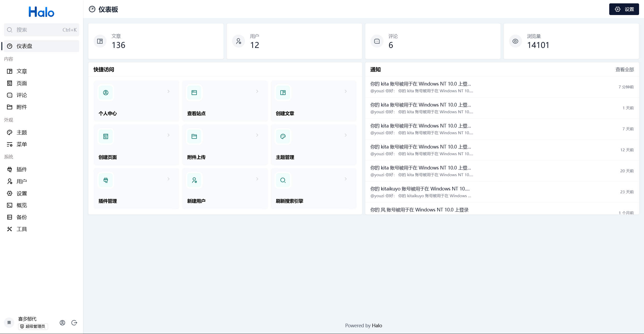The width and height of the screenshot is (644, 334).
Task: Click the 刷新搜索引擎 quick access icon
Action: tap(283, 180)
